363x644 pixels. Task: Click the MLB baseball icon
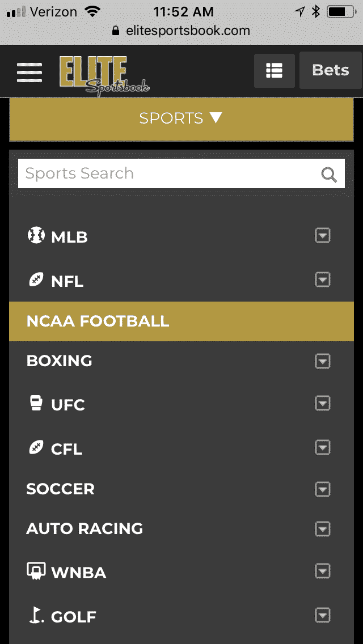click(36, 236)
